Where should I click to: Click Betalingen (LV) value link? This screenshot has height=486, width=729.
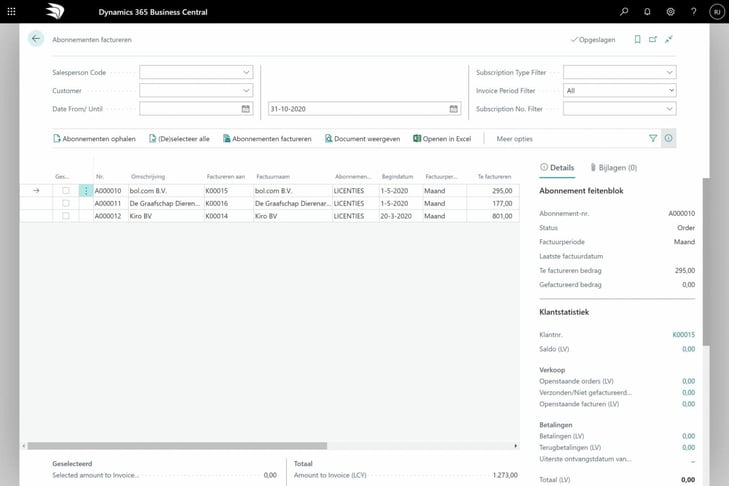689,436
